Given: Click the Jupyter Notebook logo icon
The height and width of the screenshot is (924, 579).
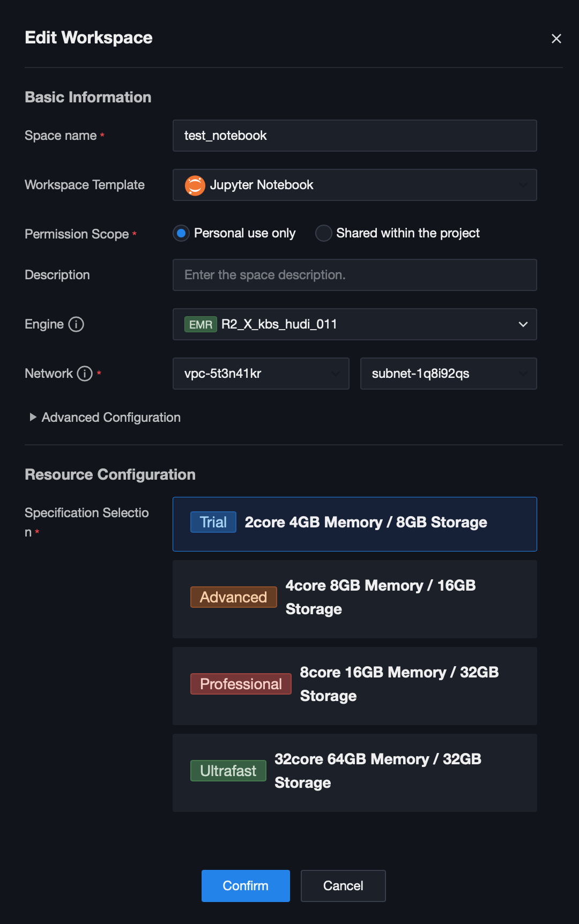Looking at the screenshot, I should point(195,185).
